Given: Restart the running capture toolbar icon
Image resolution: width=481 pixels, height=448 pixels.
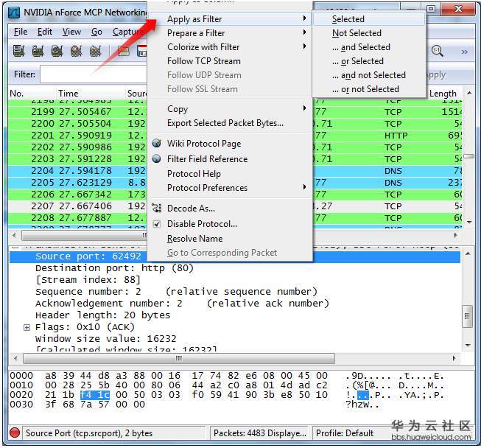Looking at the screenshot, I should (96, 51).
